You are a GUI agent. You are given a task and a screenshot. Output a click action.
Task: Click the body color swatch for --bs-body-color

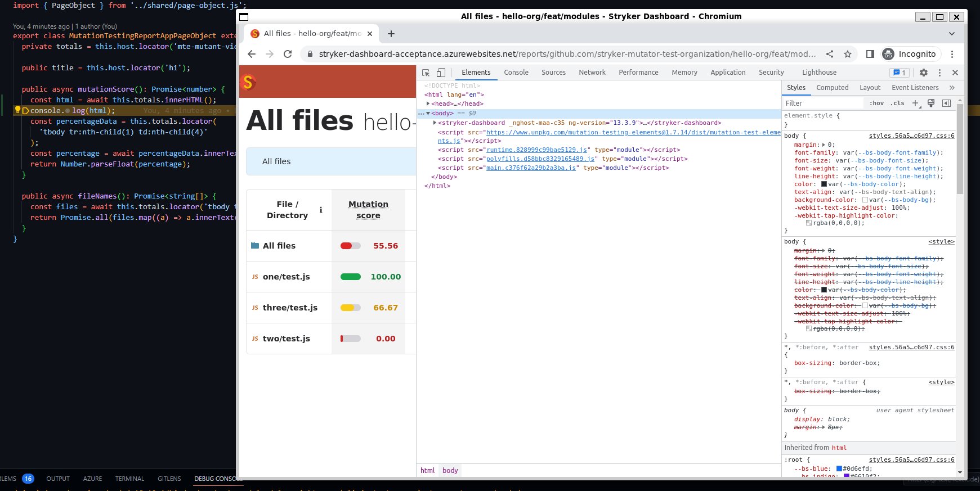824,184
